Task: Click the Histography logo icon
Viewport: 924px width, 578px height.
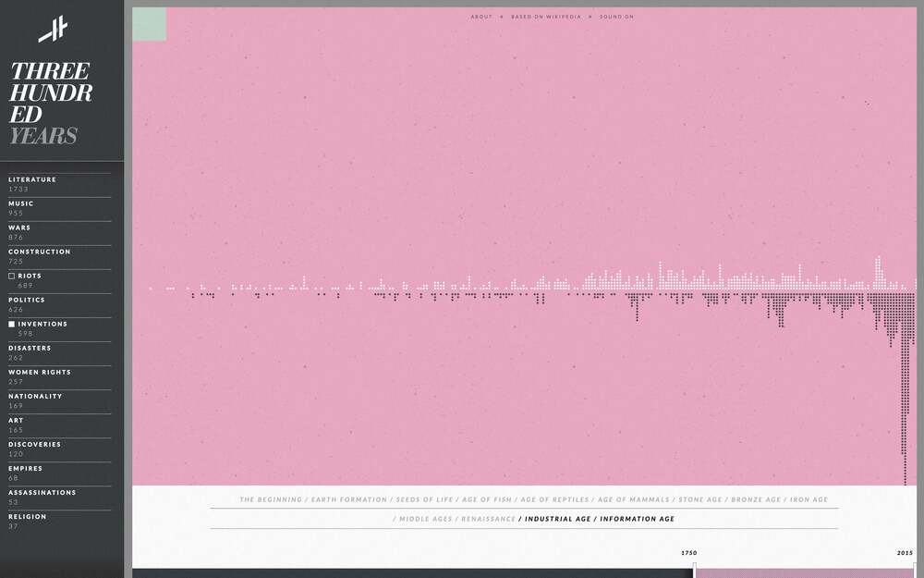Action: point(54,30)
